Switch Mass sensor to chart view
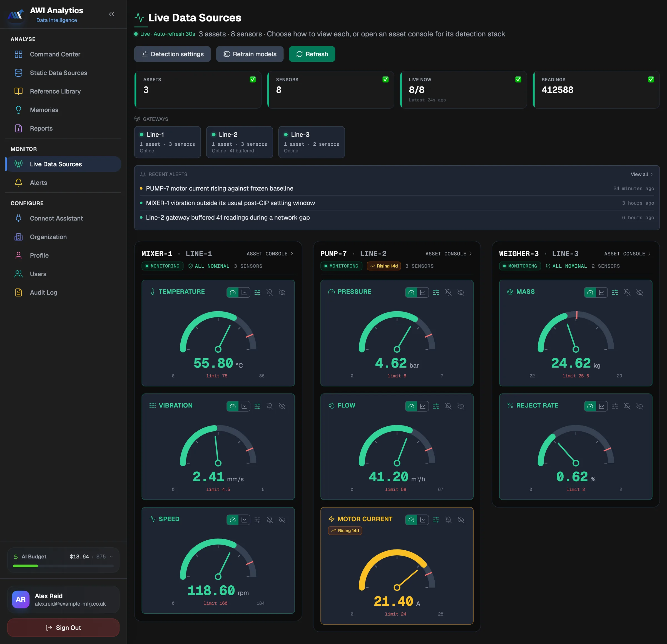 click(602, 292)
